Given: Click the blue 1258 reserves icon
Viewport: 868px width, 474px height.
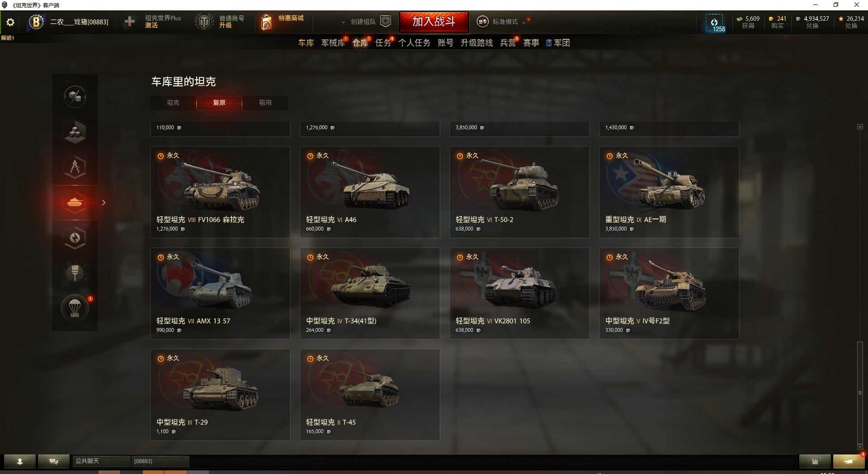Looking at the screenshot, I should [x=714, y=23].
